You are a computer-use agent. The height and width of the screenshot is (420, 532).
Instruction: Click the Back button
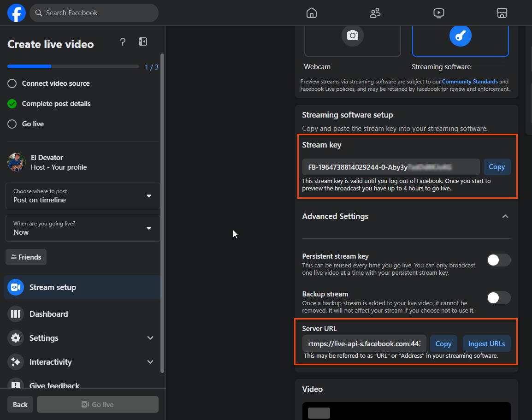20,404
